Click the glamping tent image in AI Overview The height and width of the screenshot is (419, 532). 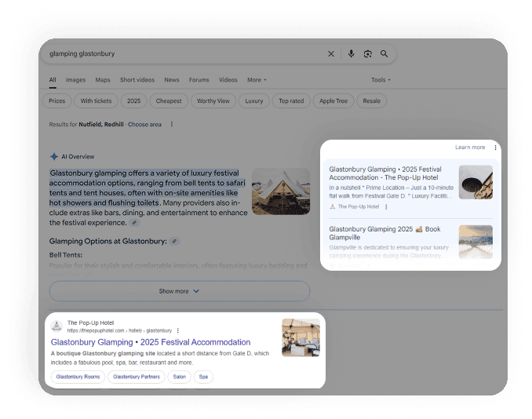click(280, 191)
